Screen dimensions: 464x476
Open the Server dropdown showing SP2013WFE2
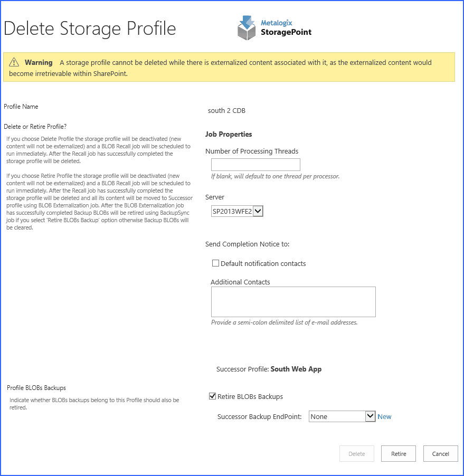[x=234, y=211]
